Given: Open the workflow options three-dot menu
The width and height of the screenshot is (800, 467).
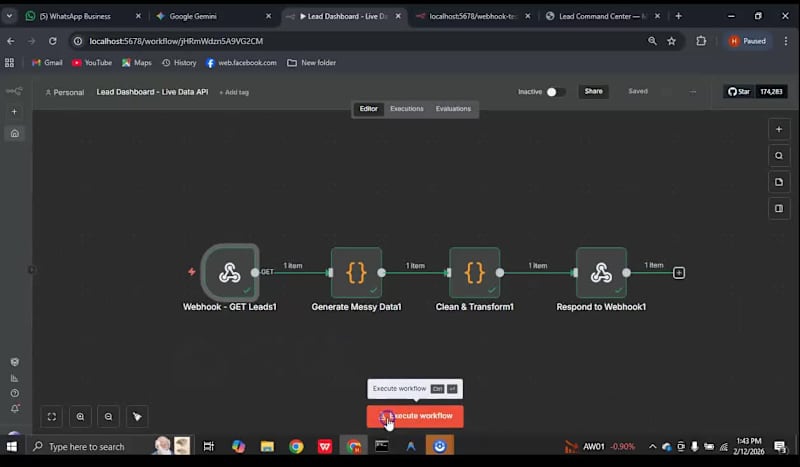Looking at the screenshot, I should (x=692, y=92).
